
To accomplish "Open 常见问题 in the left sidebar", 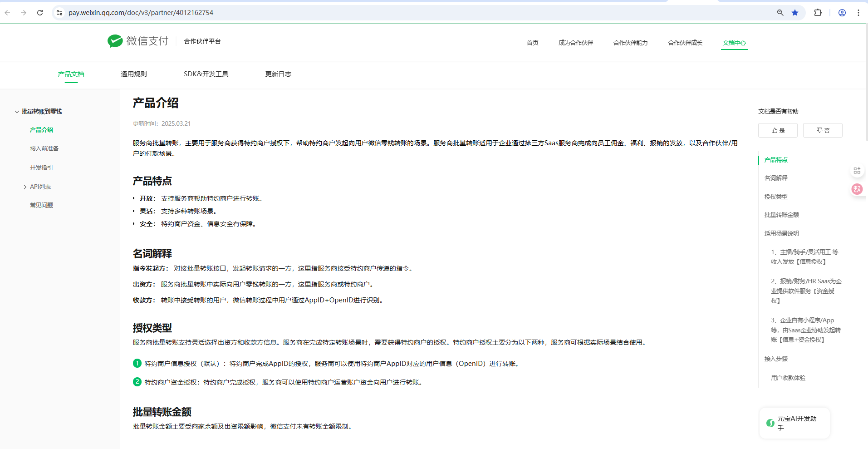I will click(x=41, y=205).
